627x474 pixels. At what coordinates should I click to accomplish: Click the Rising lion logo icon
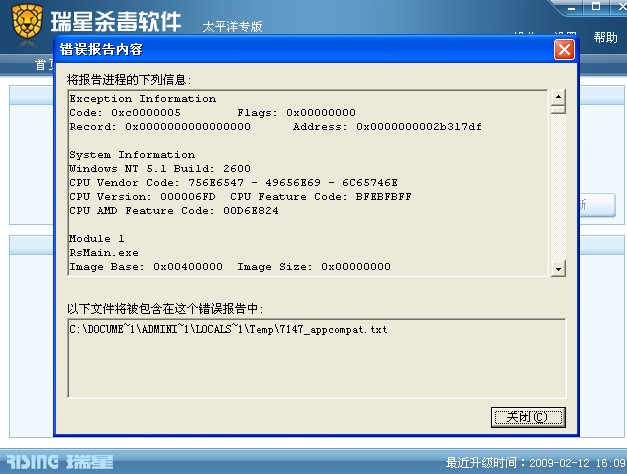point(27,20)
